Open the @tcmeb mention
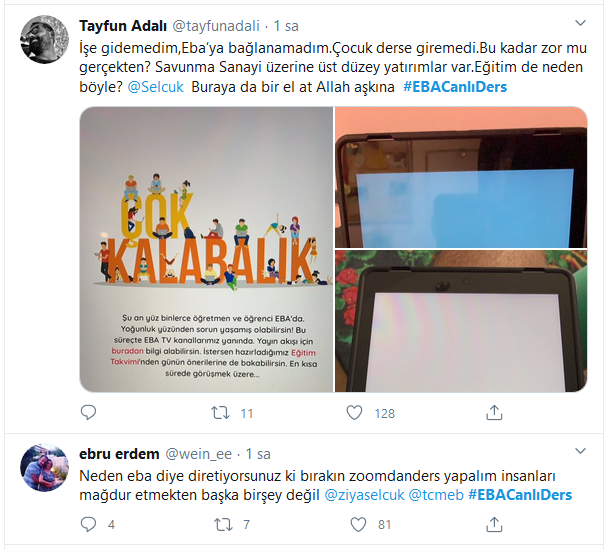This screenshot has width=611, height=550. [x=436, y=495]
